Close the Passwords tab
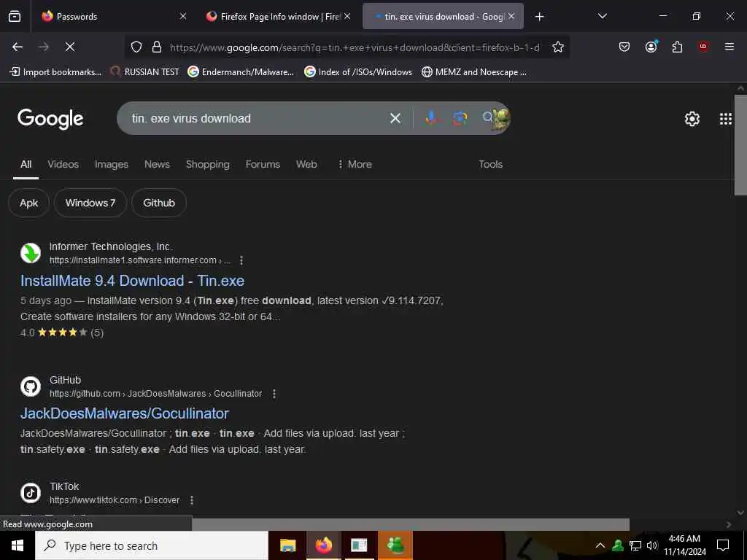Screen dimensions: 747x560 183,16
